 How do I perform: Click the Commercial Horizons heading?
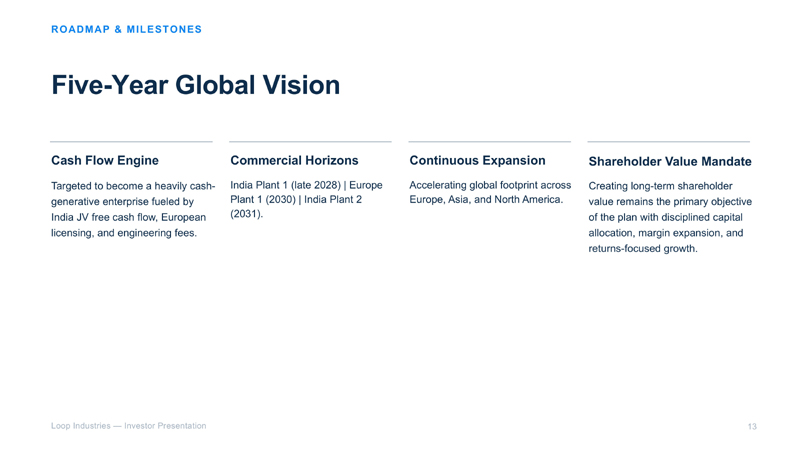point(294,160)
